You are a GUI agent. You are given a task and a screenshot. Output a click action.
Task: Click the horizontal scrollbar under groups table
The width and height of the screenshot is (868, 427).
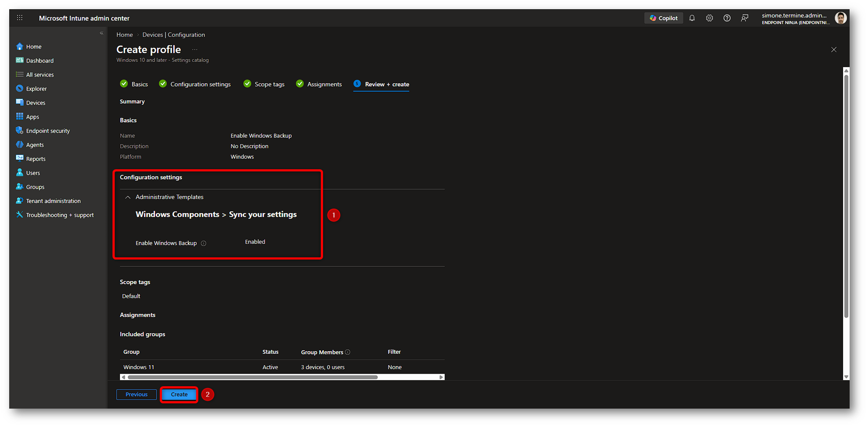pyautogui.click(x=253, y=377)
